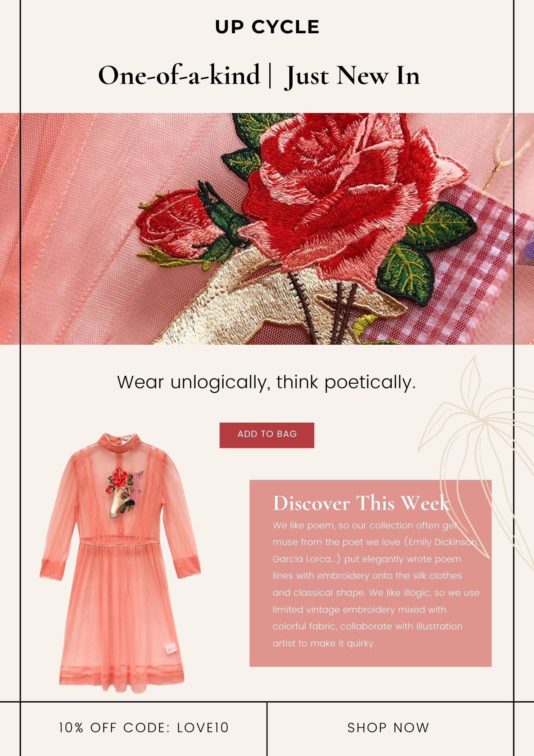Click the UP CYCLE brand logo text
Screen dimensions: 534x756
click(x=267, y=27)
